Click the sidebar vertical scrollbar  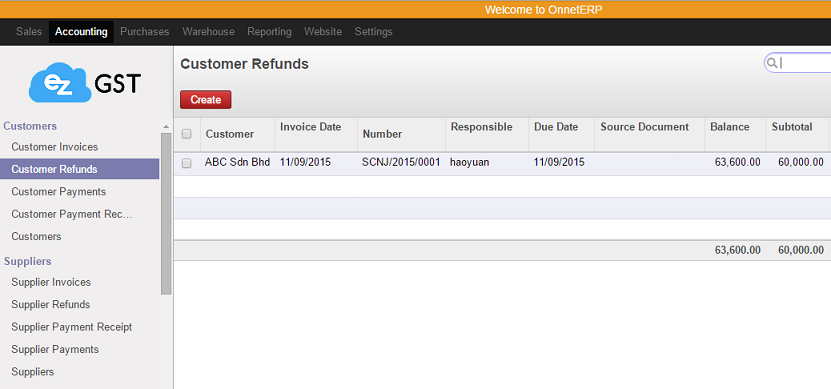[x=166, y=214]
